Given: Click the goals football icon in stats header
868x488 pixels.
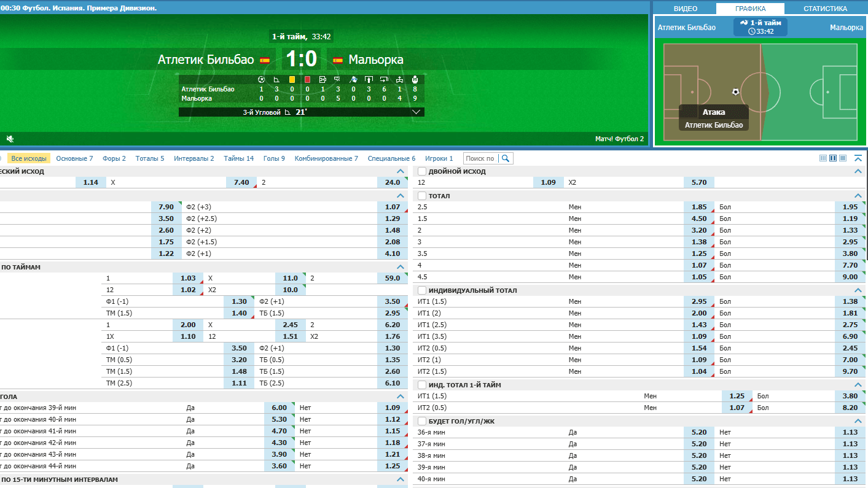Looking at the screenshot, I should point(261,79).
